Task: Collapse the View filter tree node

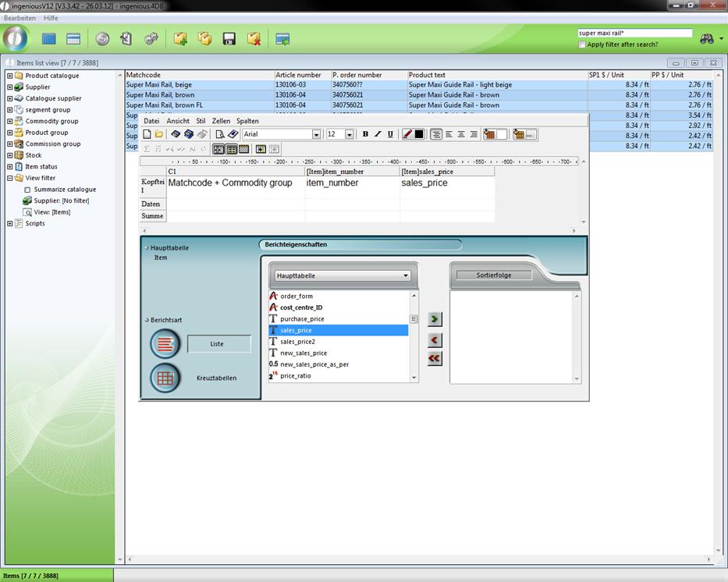Action: 9,178
